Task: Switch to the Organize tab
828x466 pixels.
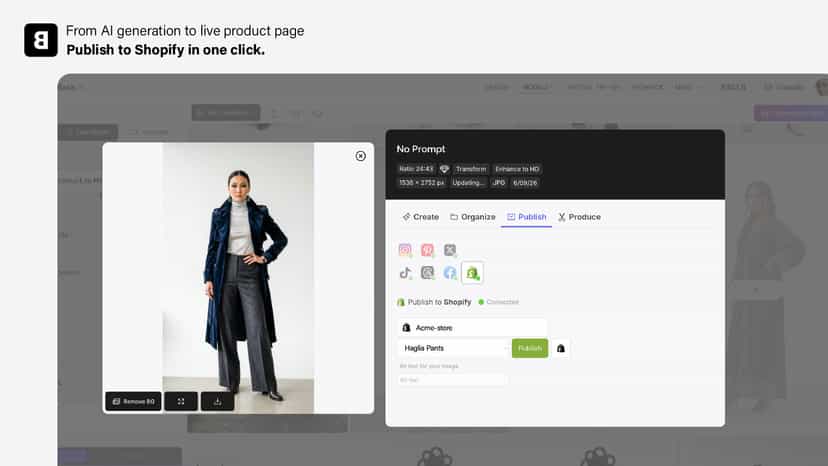Action: click(x=473, y=217)
